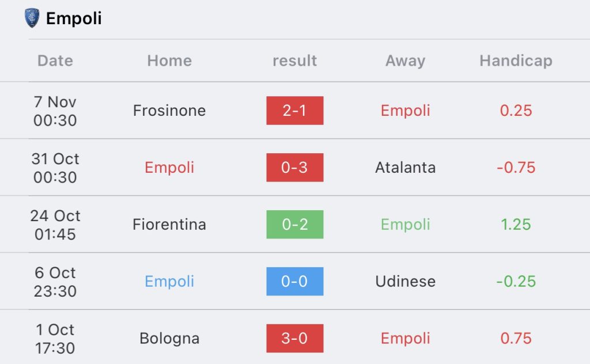Click the result column header
This screenshot has height=364, width=590.
(294, 60)
